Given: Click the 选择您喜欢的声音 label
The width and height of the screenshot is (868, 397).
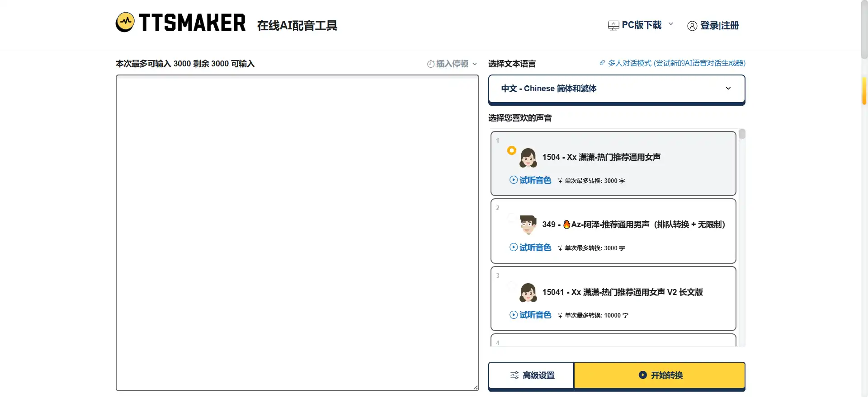Looking at the screenshot, I should (x=520, y=118).
